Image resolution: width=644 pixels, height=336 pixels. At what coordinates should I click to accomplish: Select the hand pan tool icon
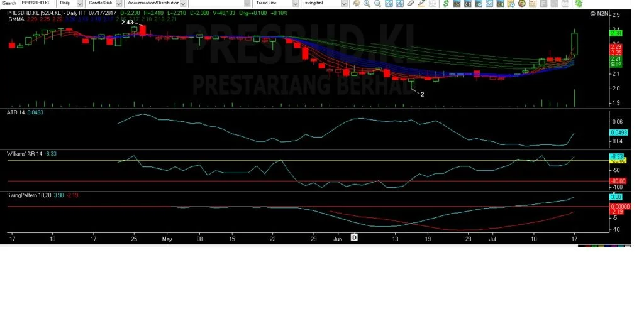click(x=356, y=3)
